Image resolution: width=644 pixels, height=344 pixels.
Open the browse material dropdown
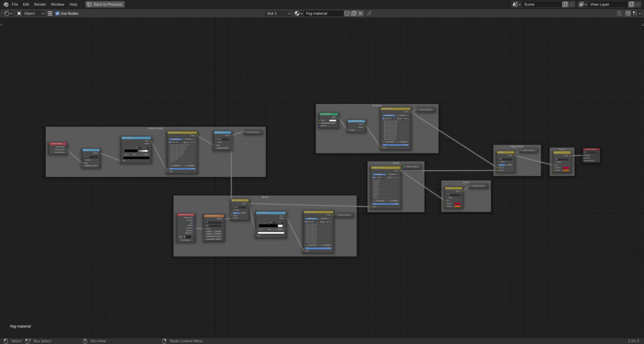click(x=298, y=13)
